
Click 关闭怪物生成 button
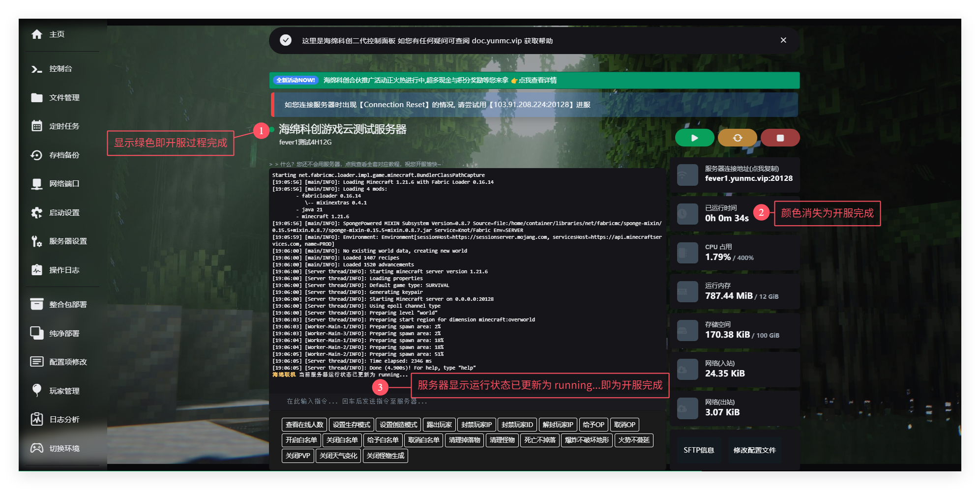[386, 456]
